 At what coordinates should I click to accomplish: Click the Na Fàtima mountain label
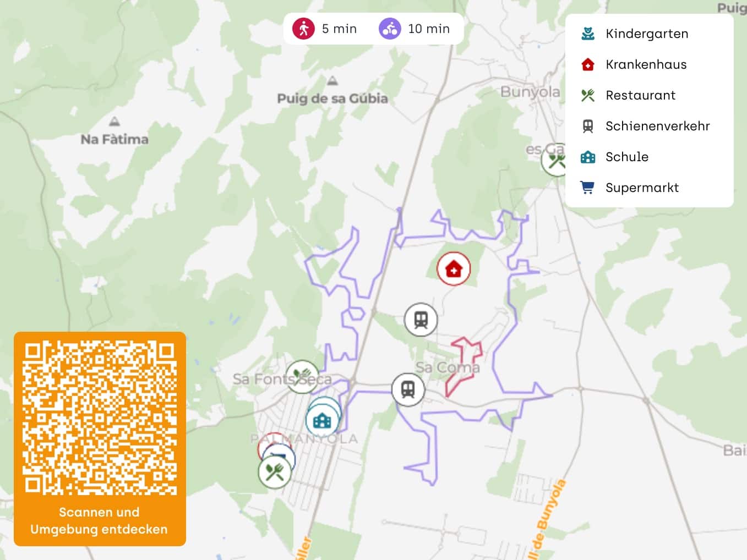point(114,139)
